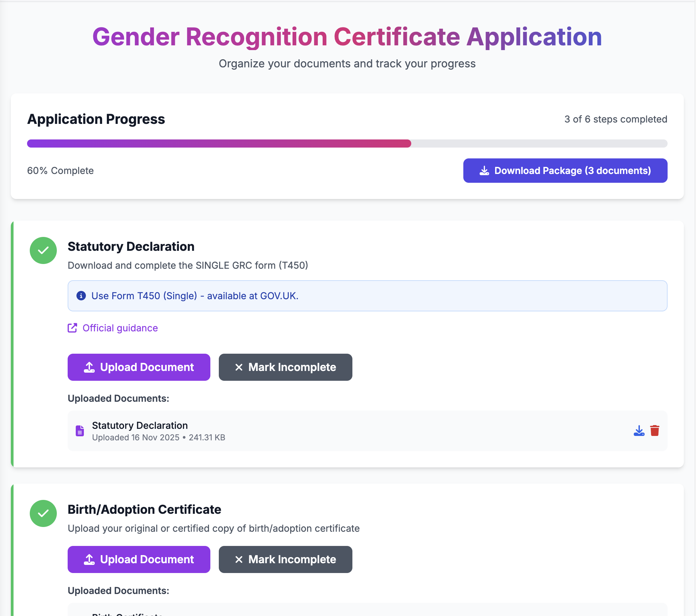The image size is (696, 616).
Task: Click the purple file icon for Statutory Declaration
Action: [x=80, y=431]
